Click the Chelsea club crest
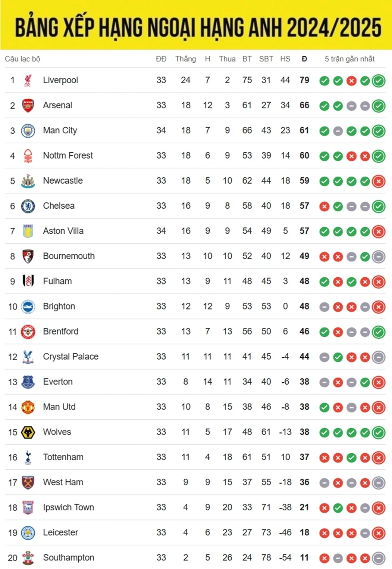The image size is (392, 569). (x=28, y=206)
